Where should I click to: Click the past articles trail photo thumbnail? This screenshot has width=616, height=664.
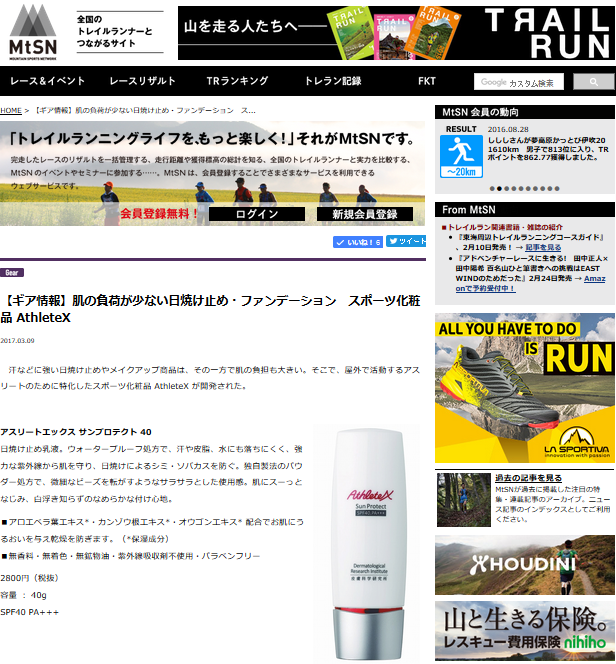pyautogui.click(x=464, y=500)
